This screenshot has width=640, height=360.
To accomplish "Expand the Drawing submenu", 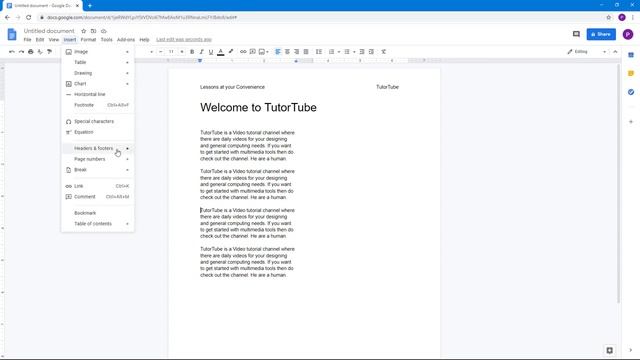I will 98,73.
